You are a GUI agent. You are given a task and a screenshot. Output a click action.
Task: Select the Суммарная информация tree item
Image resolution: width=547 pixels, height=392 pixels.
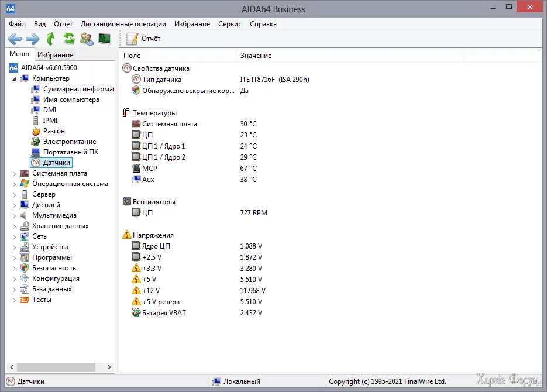[x=78, y=89]
